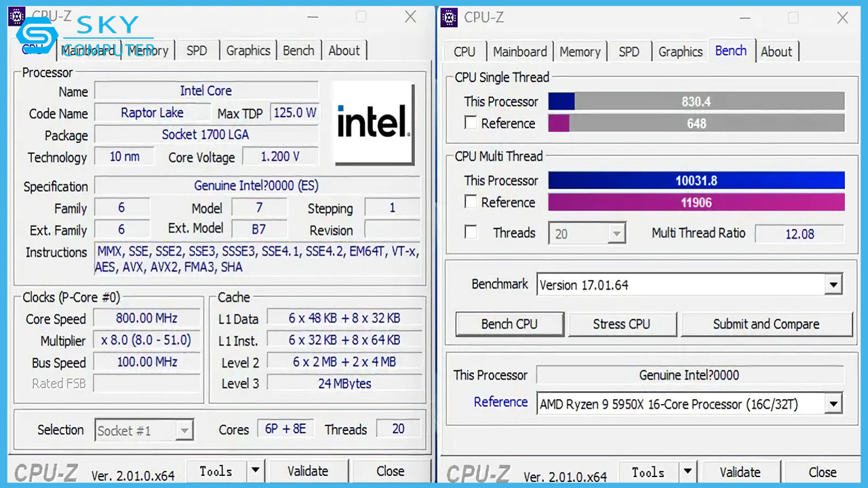Image resolution: width=868 pixels, height=488 pixels.
Task: Click Tools button in right window
Action: tap(648, 472)
